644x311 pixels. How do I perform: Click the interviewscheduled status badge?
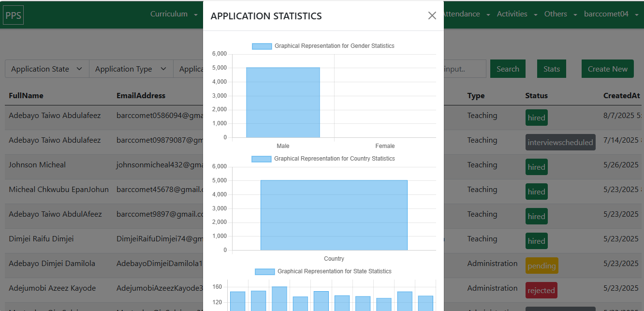560,143
